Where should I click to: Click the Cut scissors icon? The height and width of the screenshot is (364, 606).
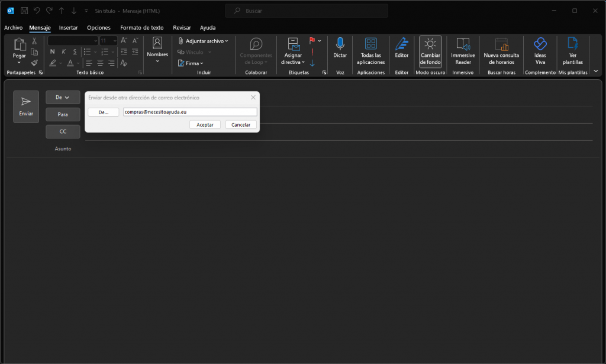(x=34, y=41)
